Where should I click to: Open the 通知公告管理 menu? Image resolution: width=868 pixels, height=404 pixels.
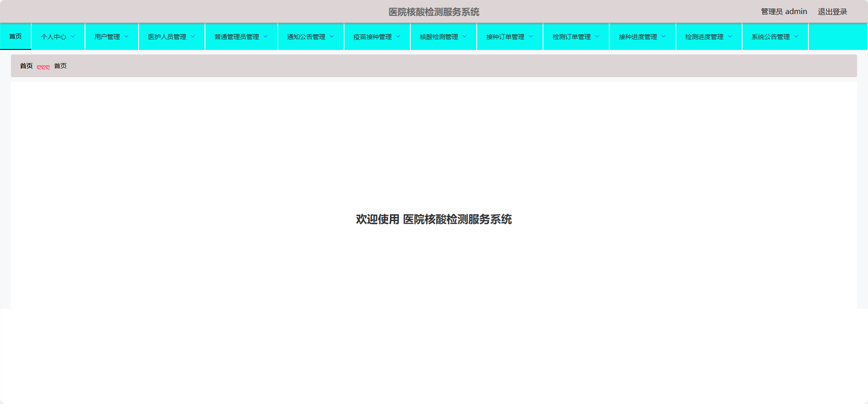coord(311,37)
